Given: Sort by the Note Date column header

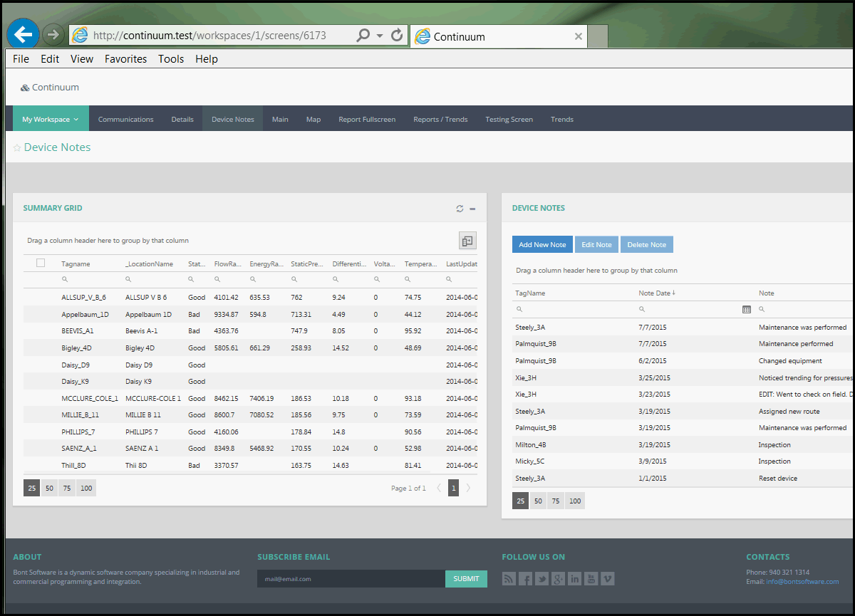Looking at the screenshot, I should coord(655,293).
